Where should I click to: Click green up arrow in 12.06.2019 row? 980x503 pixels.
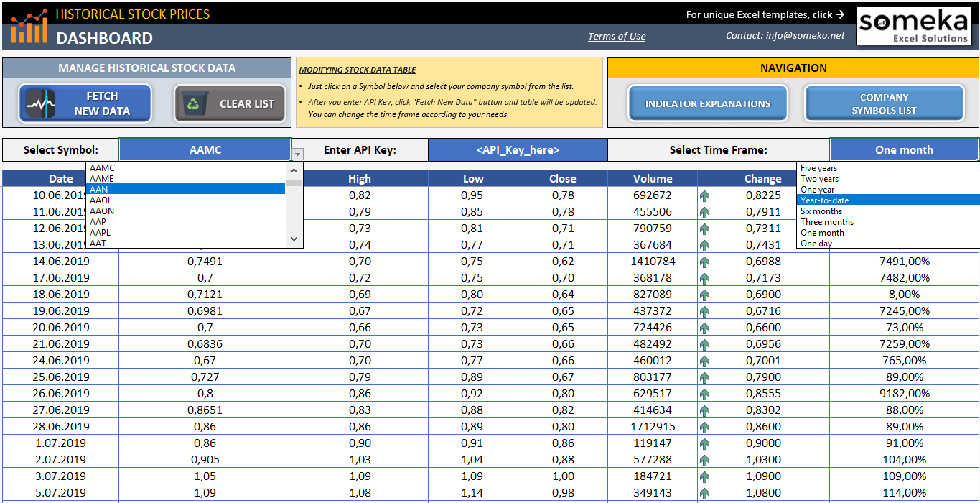704,229
